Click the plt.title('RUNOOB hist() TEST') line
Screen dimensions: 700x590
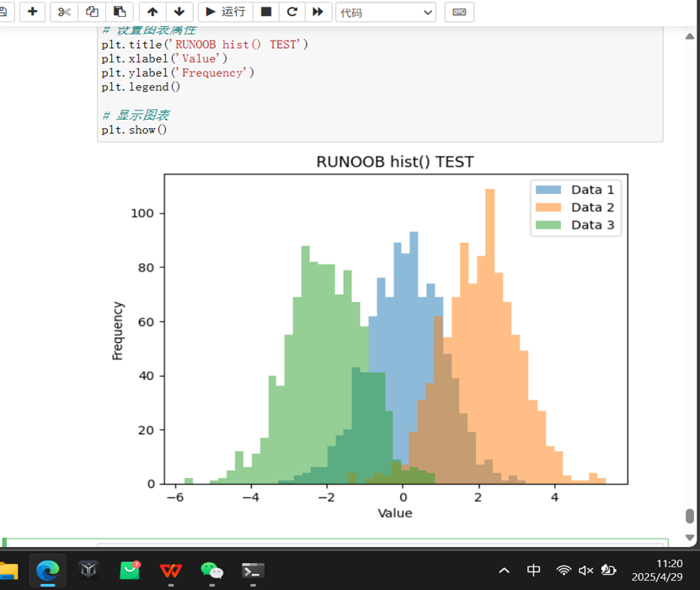pos(205,45)
